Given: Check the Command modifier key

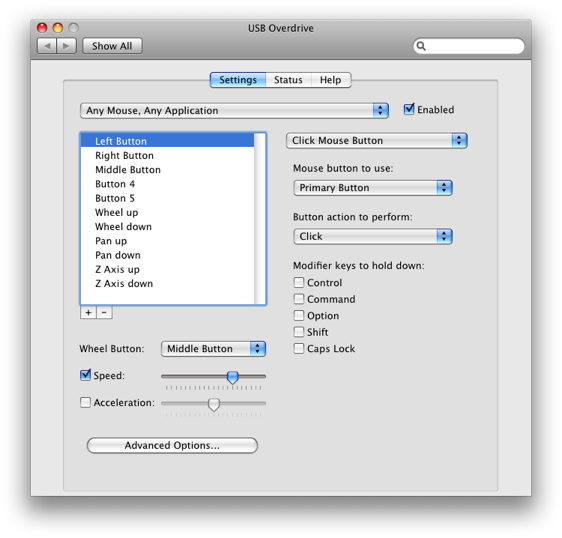Looking at the screenshot, I should (x=299, y=299).
